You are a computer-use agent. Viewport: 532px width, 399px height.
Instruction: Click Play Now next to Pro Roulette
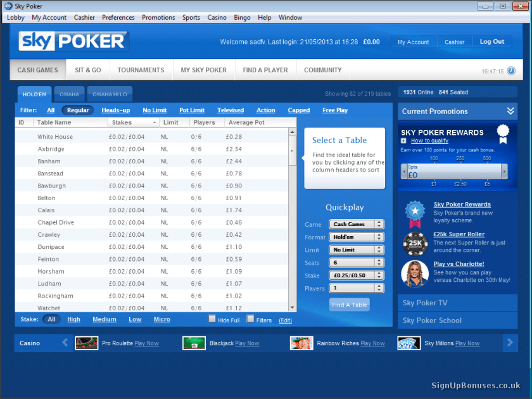pos(146,343)
